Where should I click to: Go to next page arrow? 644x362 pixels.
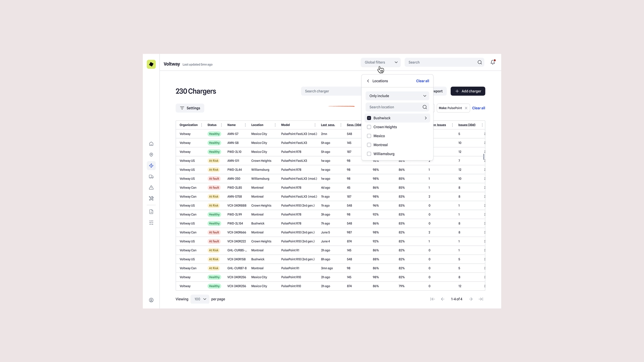click(471, 299)
